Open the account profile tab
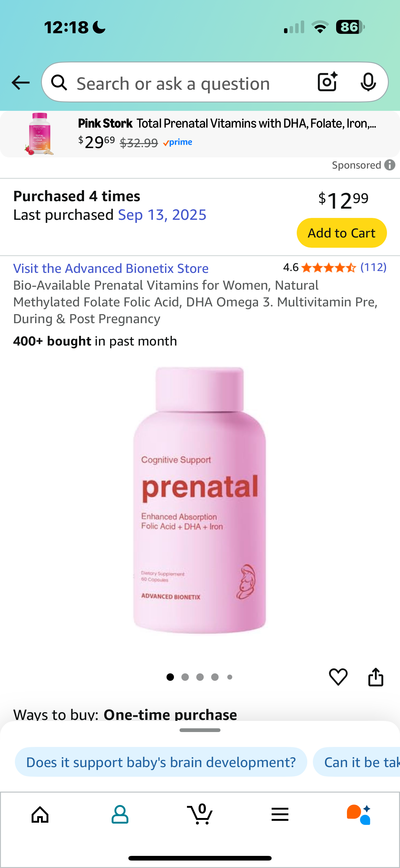 pyautogui.click(x=120, y=815)
